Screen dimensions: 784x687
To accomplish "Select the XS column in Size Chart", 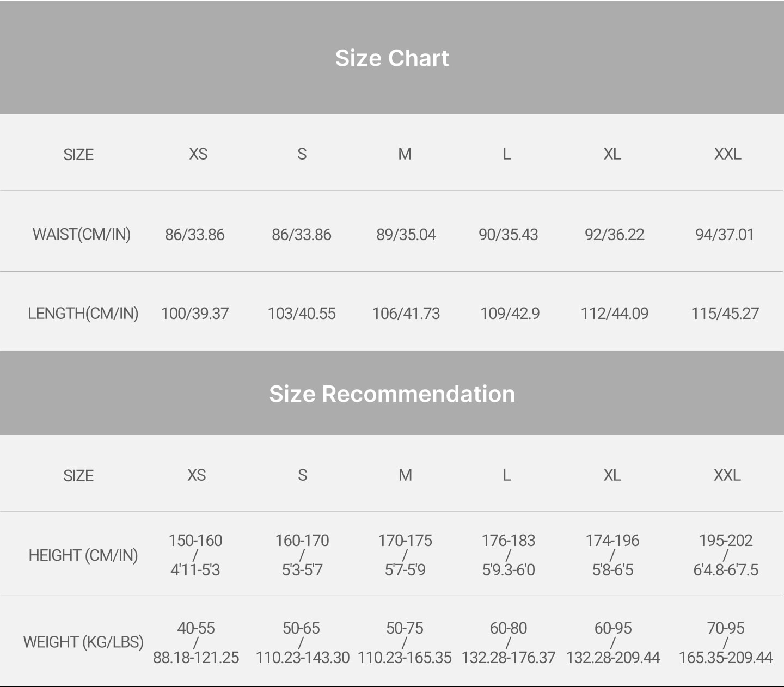I will 198,154.
